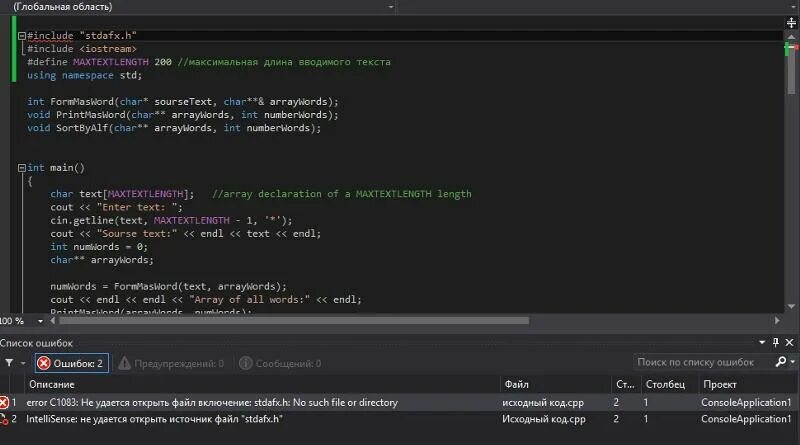Click editor vertical scrollbar up arrow
Screen dimensions: 800x445
791,37
